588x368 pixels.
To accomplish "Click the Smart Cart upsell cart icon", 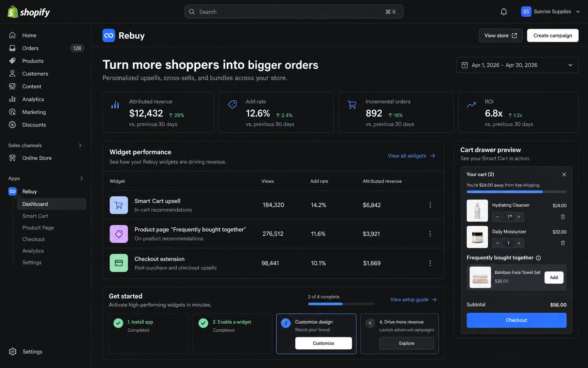I will click(119, 205).
